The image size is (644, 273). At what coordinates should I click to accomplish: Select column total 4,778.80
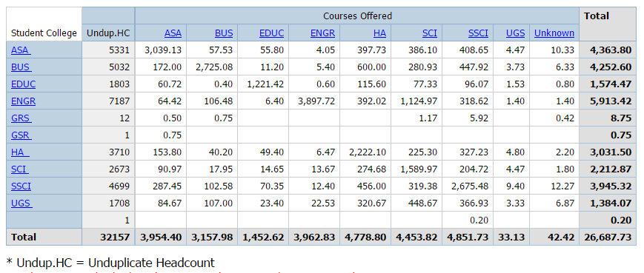tap(366, 237)
